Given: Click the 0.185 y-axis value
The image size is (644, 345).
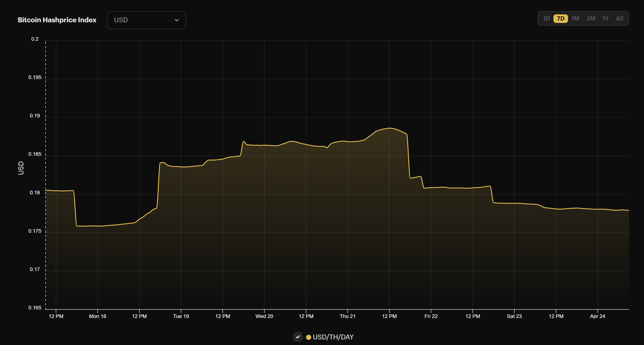Looking at the screenshot, I should [x=35, y=154].
